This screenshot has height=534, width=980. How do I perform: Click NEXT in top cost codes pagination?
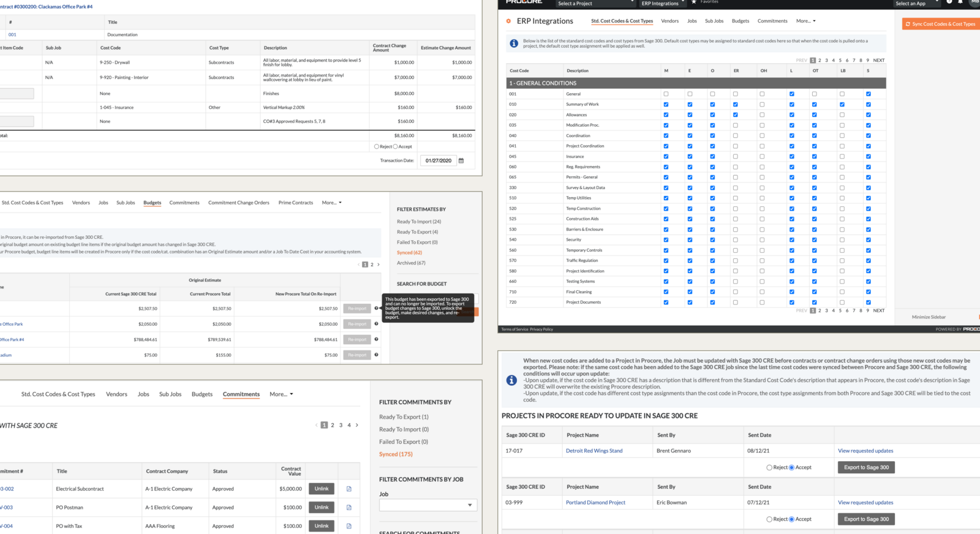point(878,60)
